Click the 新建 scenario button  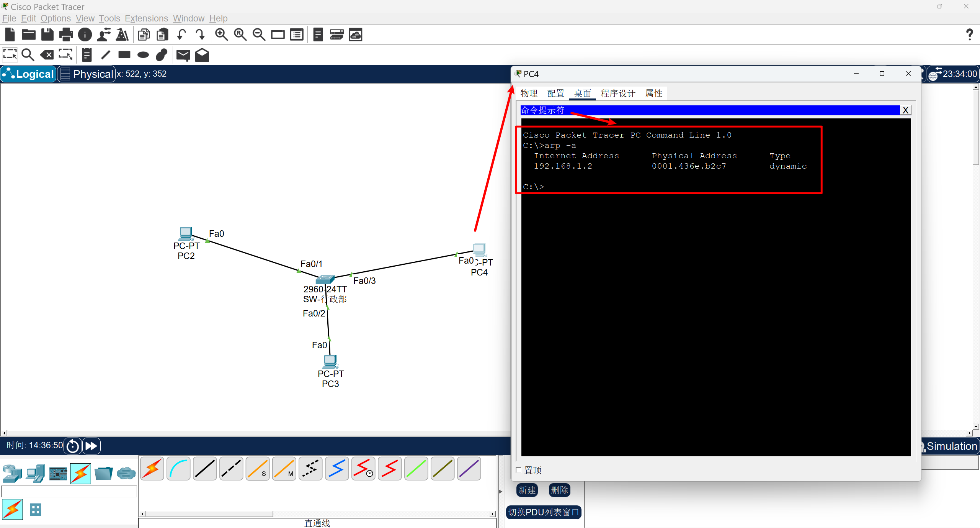527,490
